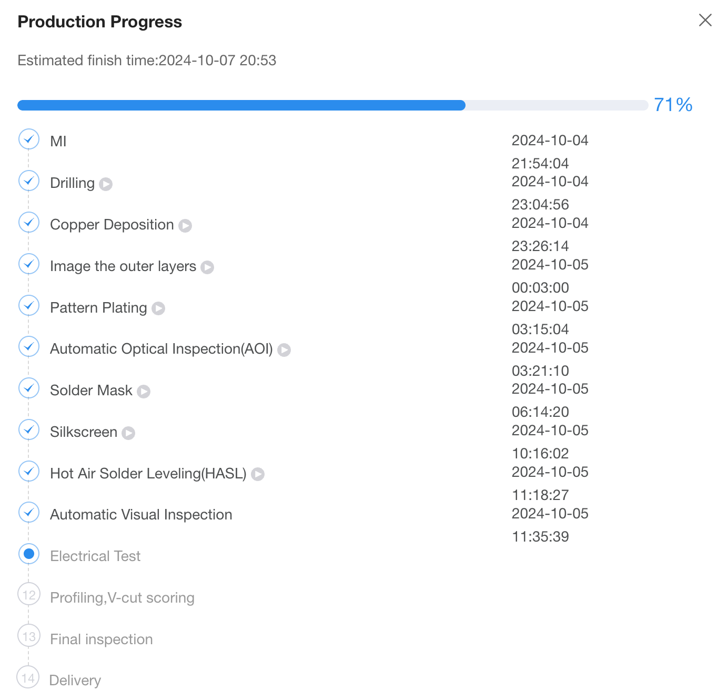Click the MI completed checkmark

click(29, 139)
